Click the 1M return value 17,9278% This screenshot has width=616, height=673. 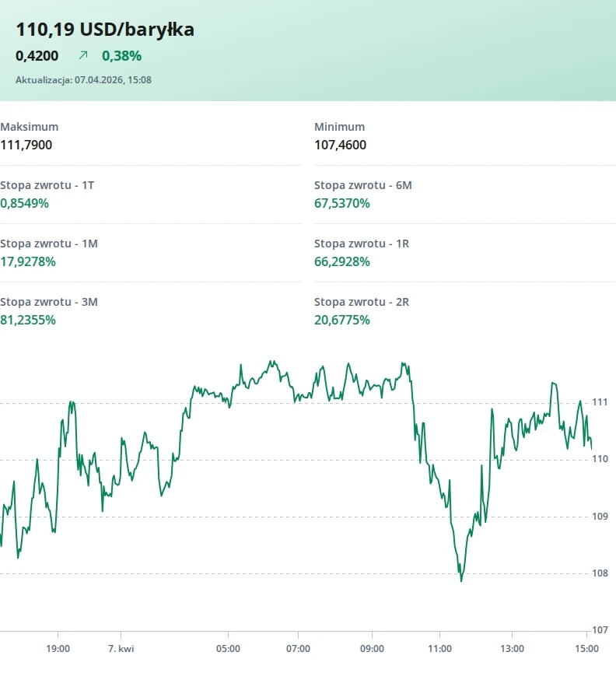[28, 261]
